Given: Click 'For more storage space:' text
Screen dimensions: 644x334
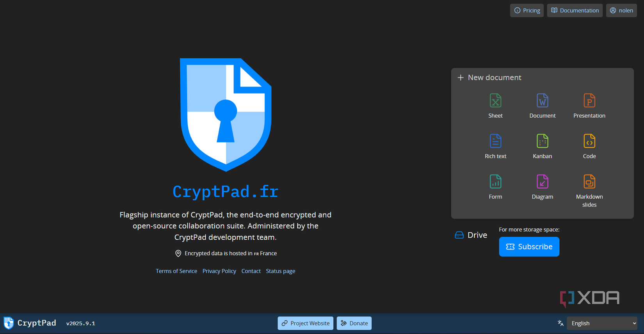Looking at the screenshot, I should tap(529, 230).
